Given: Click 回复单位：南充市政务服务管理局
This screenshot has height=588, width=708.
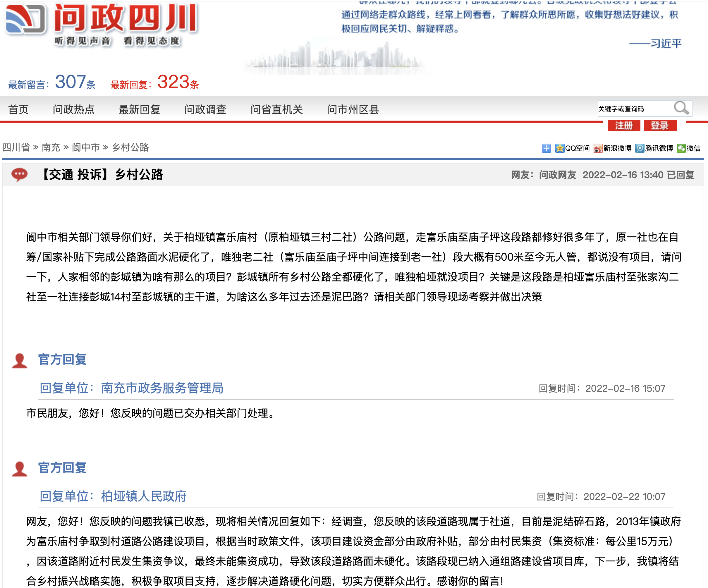Looking at the screenshot, I should (131, 388).
